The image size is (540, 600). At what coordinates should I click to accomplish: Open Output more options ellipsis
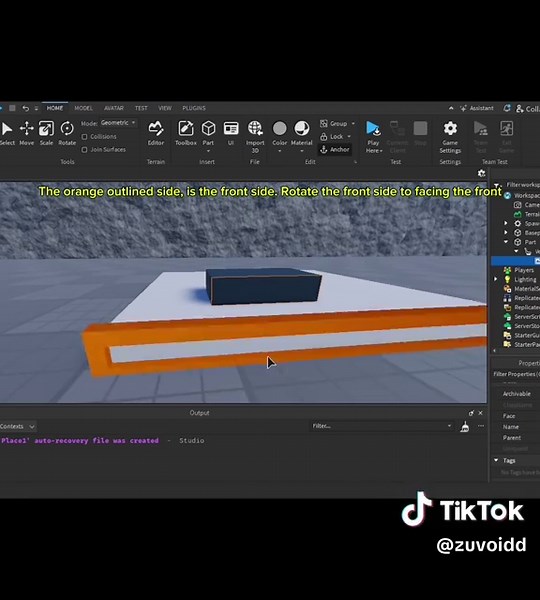[481, 426]
